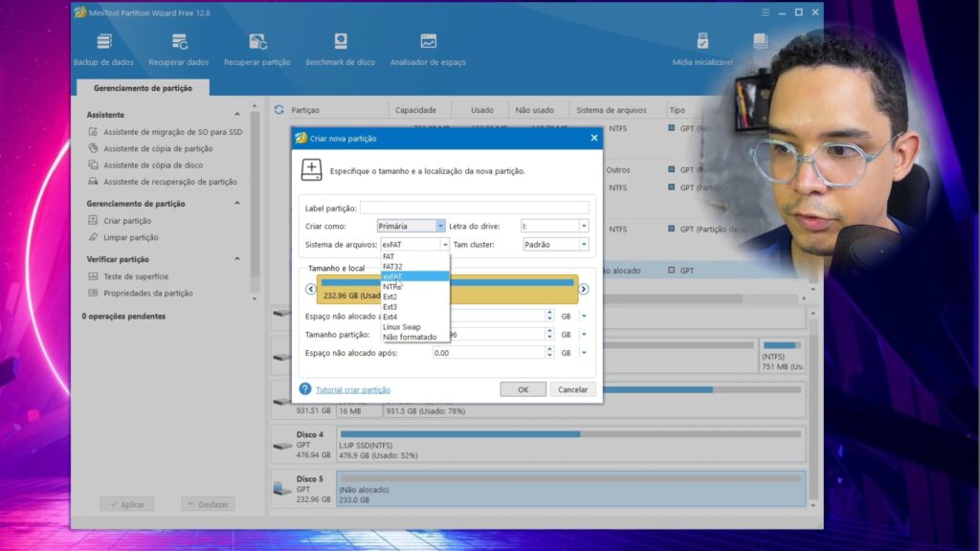Click Espaço não alocado após value field
The height and width of the screenshot is (551, 980).
click(x=488, y=353)
